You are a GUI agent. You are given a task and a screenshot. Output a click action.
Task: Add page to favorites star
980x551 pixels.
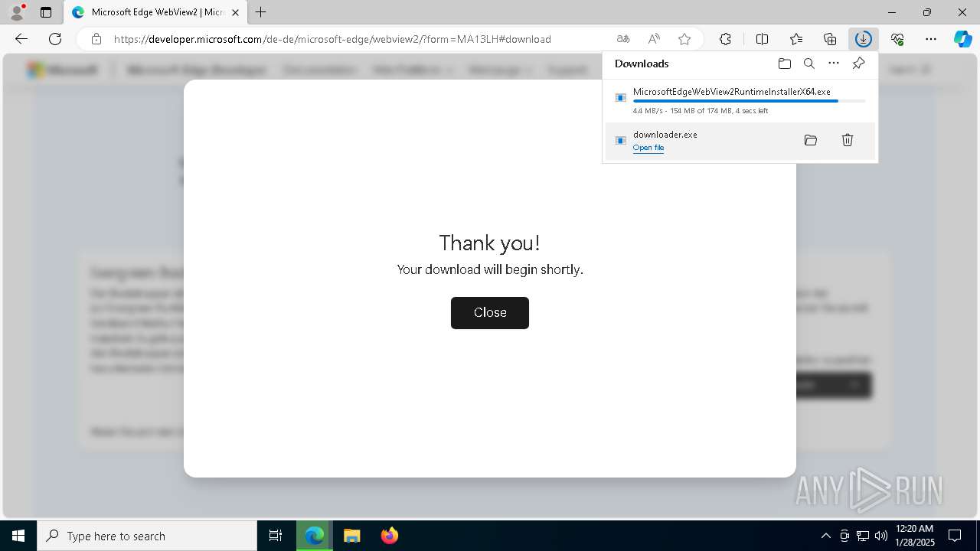point(684,39)
